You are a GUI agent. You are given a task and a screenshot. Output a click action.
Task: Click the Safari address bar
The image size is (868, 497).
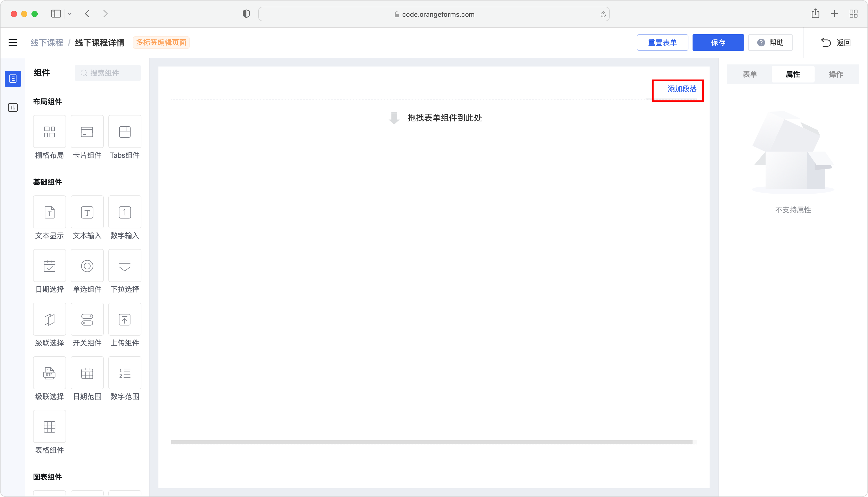pyautogui.click(x=434, y=14)
